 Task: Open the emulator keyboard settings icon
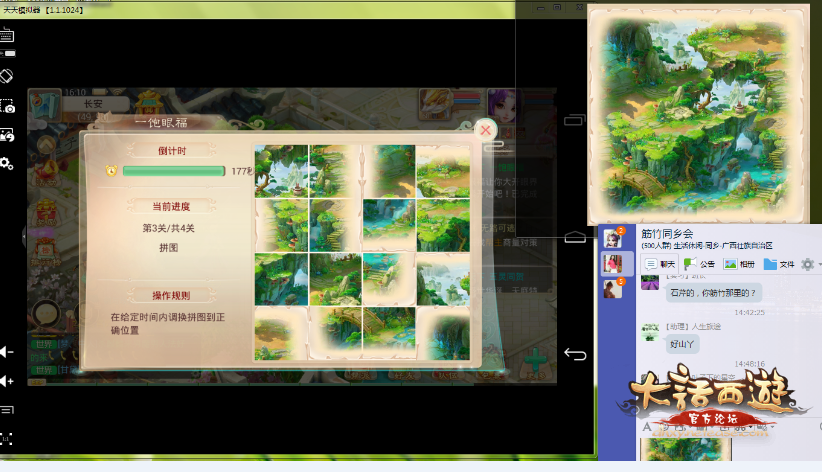[7, 36]
